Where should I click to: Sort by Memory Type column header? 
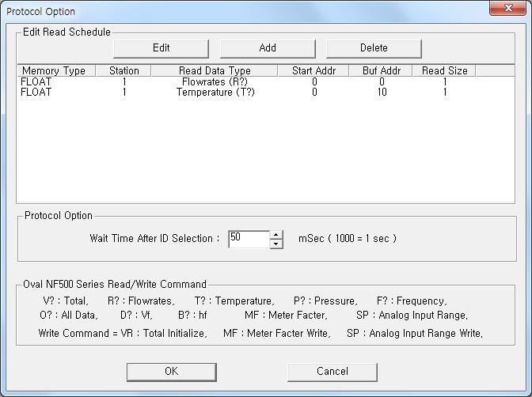[54, 70]
